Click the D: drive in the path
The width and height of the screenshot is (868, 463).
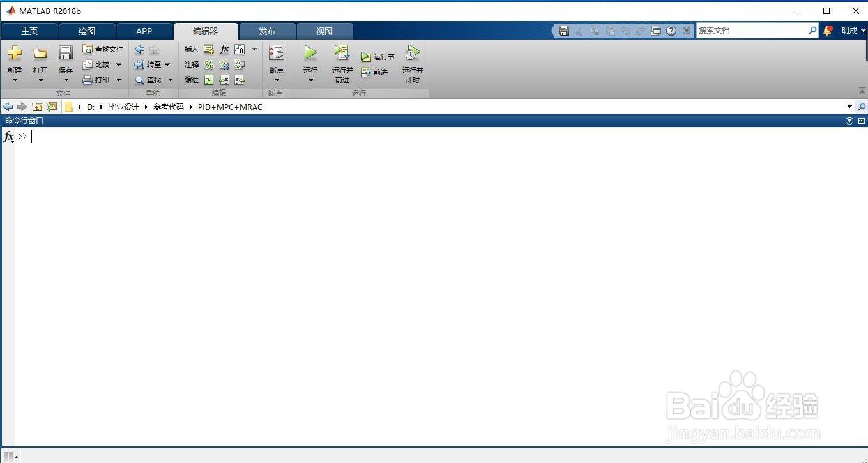pyautogui.click(x=91, y=107)
